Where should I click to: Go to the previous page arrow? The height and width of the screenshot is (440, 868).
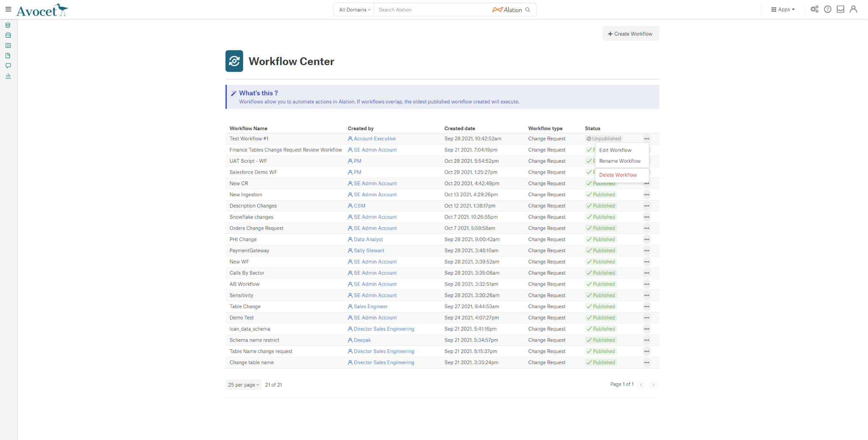[x=641, y=384]
